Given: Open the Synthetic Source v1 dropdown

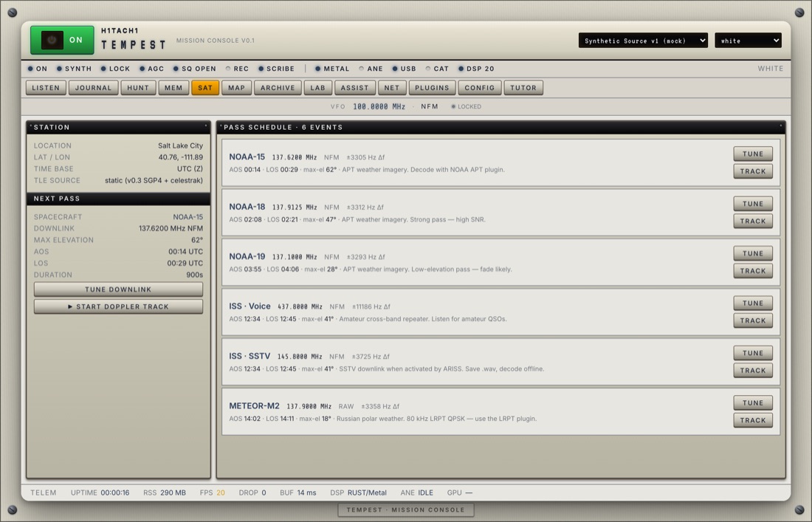Looking at the screenshot, I should point(643,41).
